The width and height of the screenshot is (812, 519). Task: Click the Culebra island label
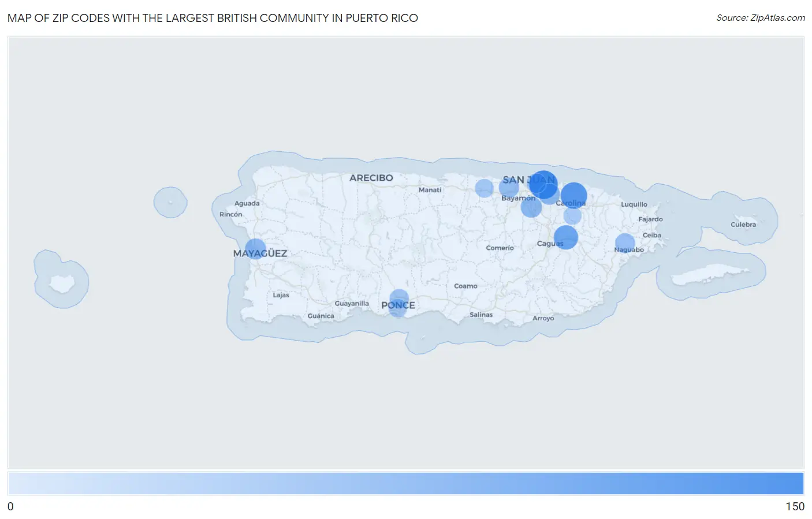tap(743, 225)
